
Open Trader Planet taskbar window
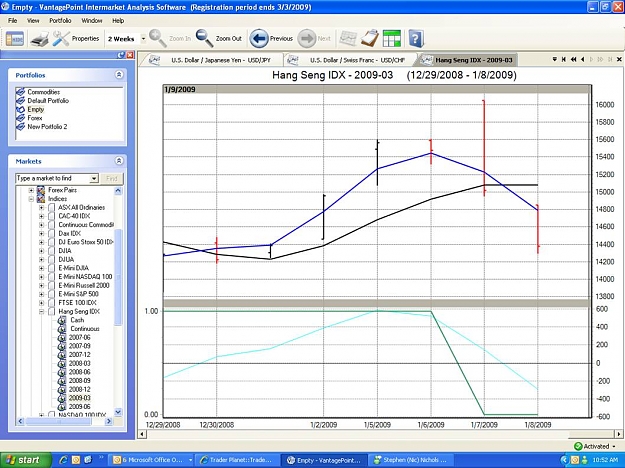coord(236,460)
